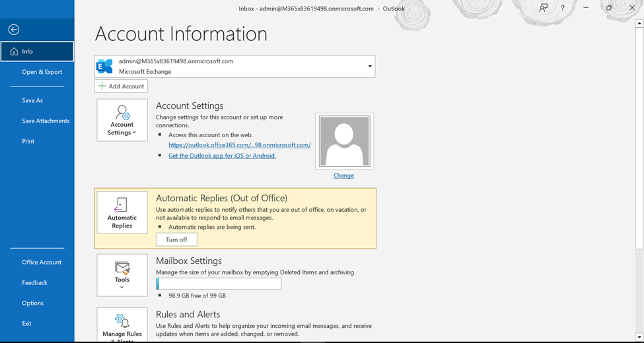The height and width of the screenshot is (343, 644).
Task: Click the Change link under the photo
Action: pyautogui.click(x=343, y=175)
